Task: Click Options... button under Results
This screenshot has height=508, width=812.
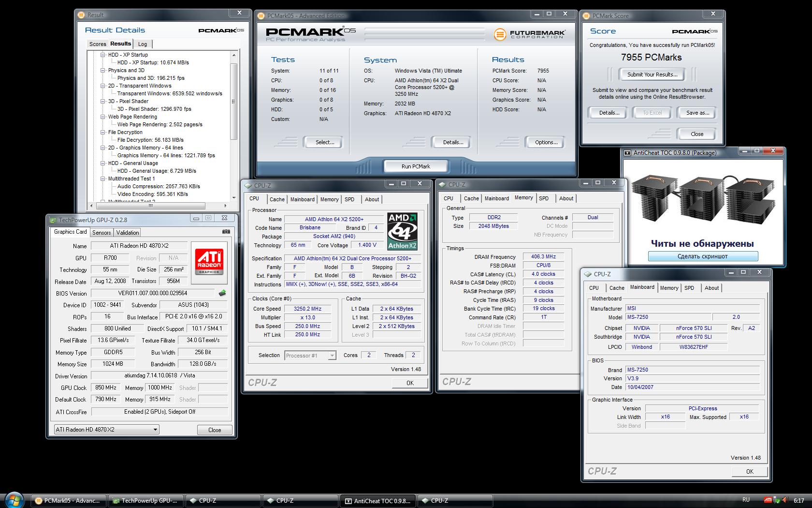Action: tap(546, 142)
